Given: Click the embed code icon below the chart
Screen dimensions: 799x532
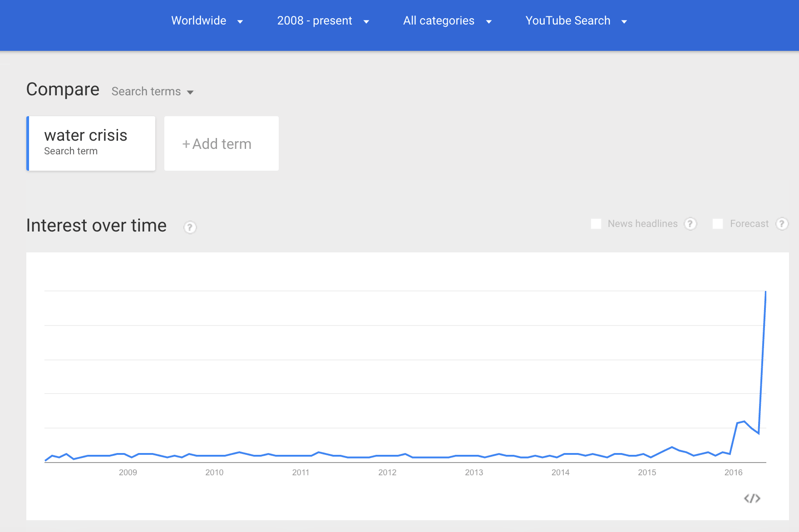Looking at the screenshot, I should tap(752, 498).
